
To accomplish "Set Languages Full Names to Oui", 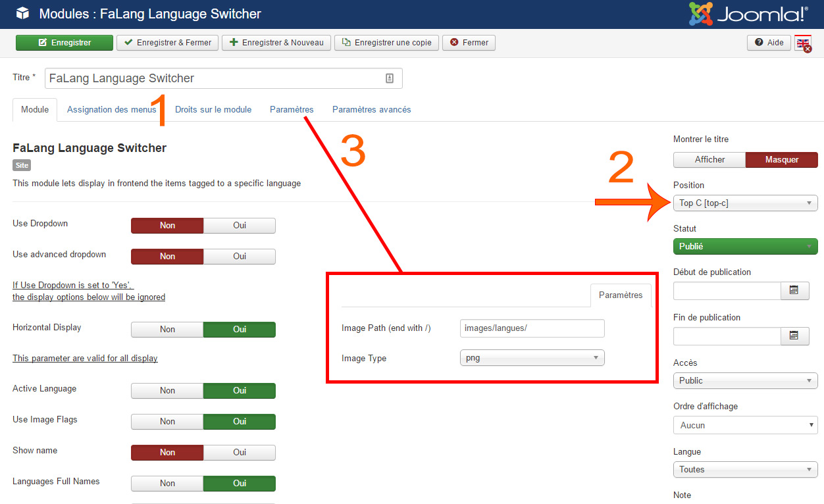I will pyautogui.click(x=240, y=484).
